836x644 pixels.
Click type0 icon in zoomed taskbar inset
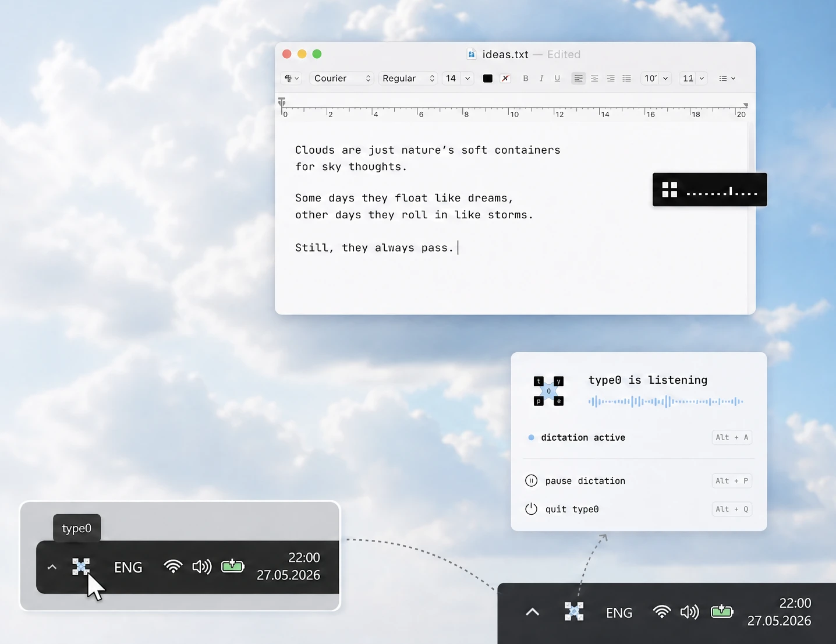81,567
